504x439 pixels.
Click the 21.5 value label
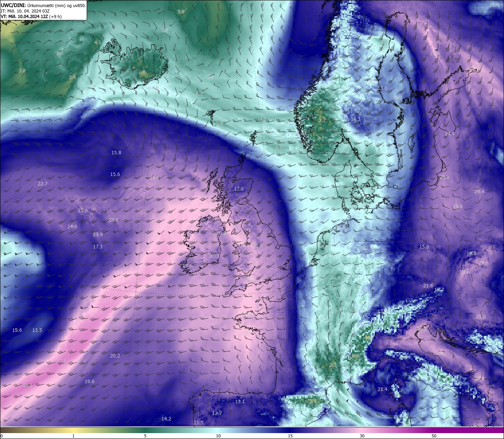(x=198, y=423)
